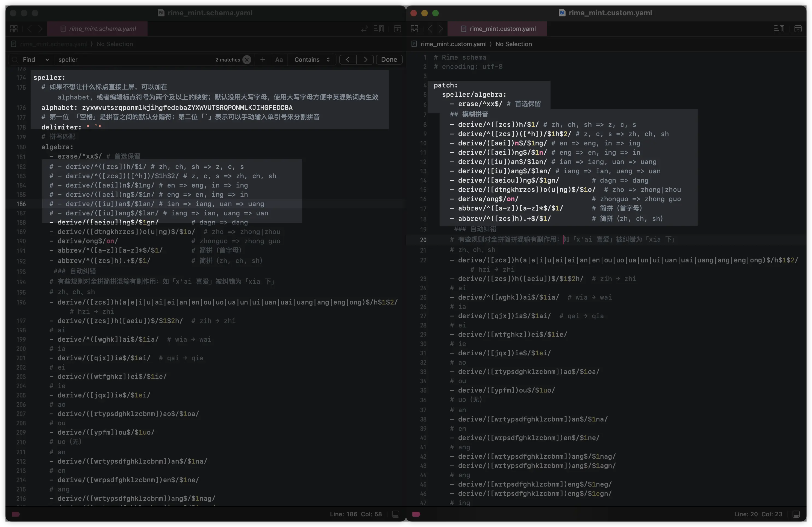Click the 'algebra:' line 180

tap(57, 147)
